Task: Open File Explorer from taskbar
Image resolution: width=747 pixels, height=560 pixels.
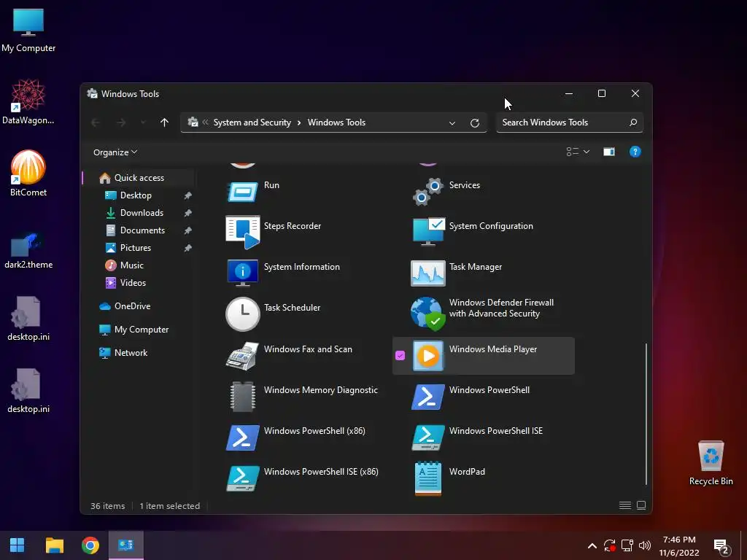Action: [x=54, y=545]
